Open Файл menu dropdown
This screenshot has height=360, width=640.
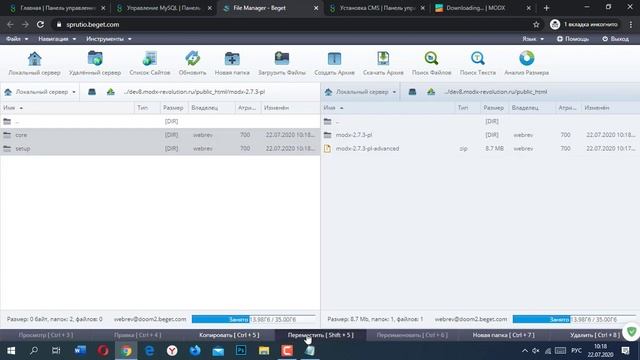[x=17, y=39]
